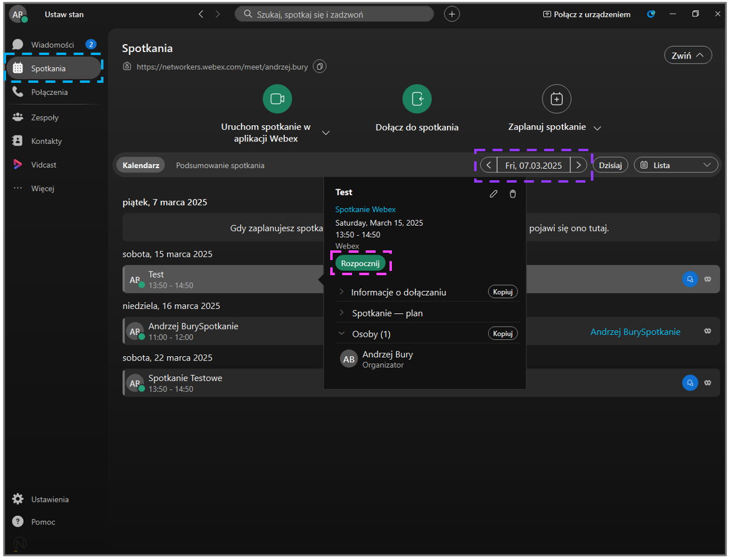Focus the Szukaj, spotkaj się i zadzwoń field
The image size is (730, 560).
click(x=334, y=14)
